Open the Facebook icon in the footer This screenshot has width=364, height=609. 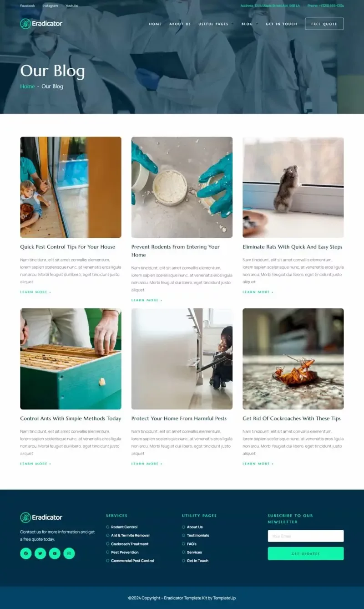point(26,553)
